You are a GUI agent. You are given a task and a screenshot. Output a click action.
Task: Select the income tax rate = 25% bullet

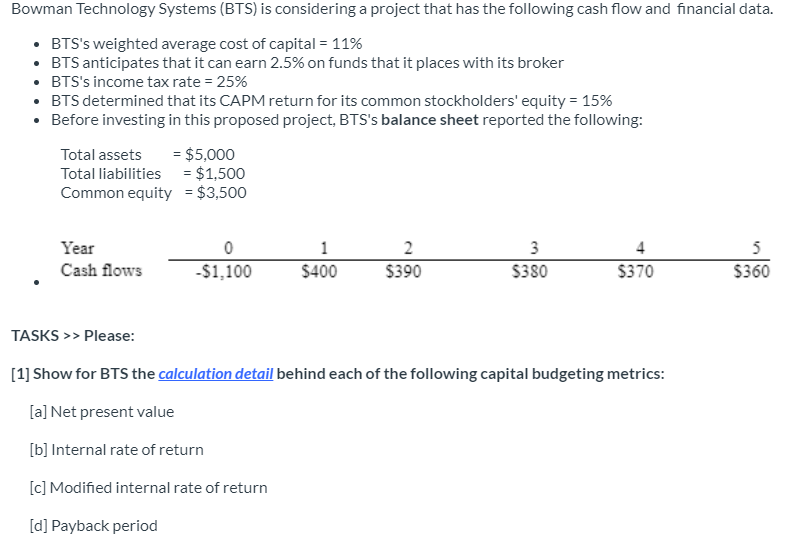(x=149, y=82)
